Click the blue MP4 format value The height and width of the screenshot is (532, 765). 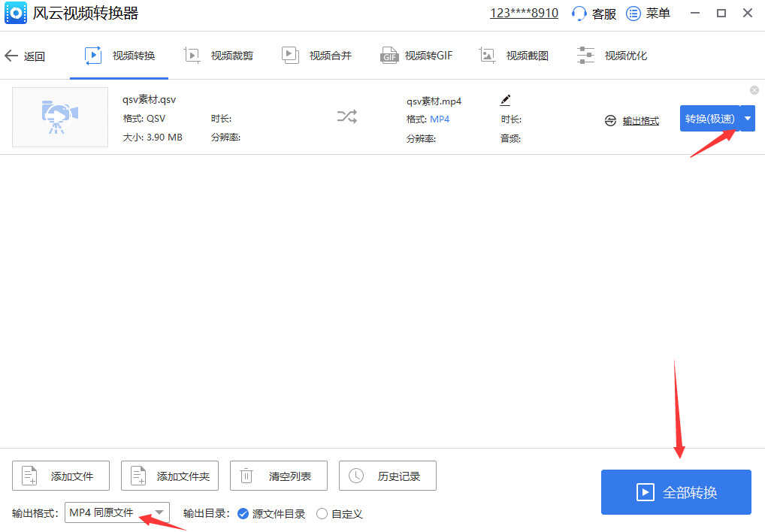[440, 119]
